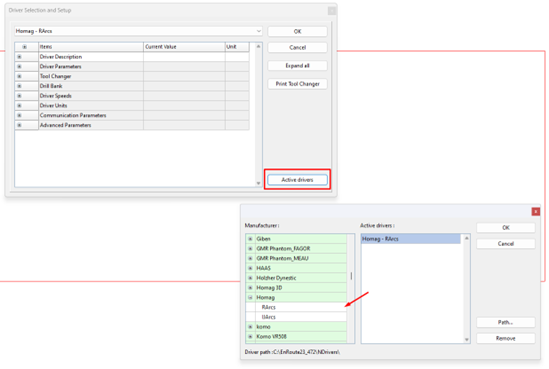Click the header expand icon beside Items
The width and height of the screenshot is (549, 369).
click(x=25, y=47)
